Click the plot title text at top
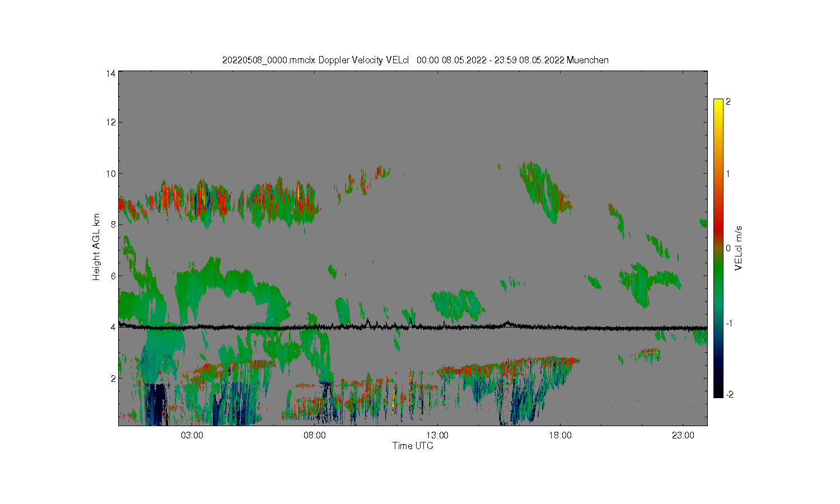The width and height of the screenshot is (840, 504). (415, 60)
